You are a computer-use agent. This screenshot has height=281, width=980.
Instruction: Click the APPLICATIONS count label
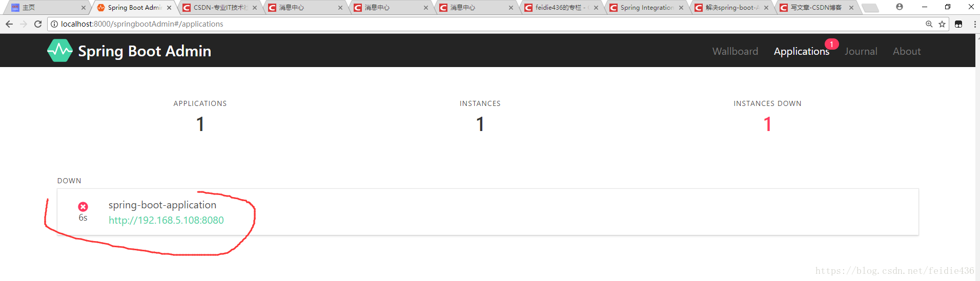pyautogui.click(x=200, y=103)
